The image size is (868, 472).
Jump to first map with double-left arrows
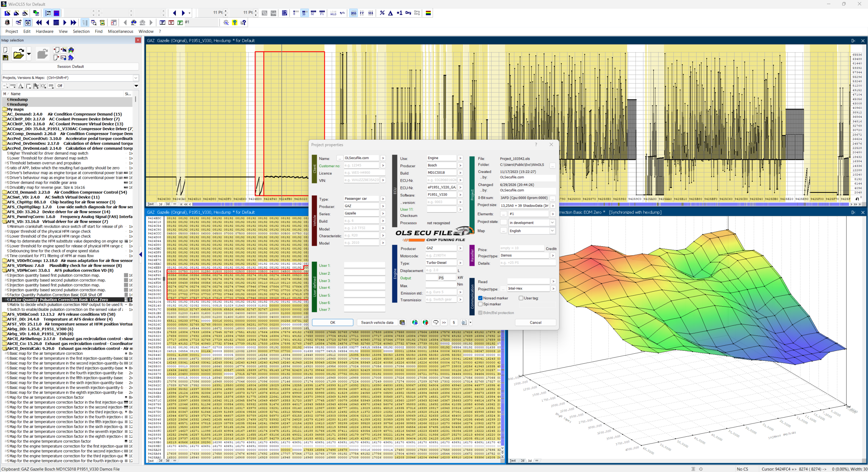39,23
